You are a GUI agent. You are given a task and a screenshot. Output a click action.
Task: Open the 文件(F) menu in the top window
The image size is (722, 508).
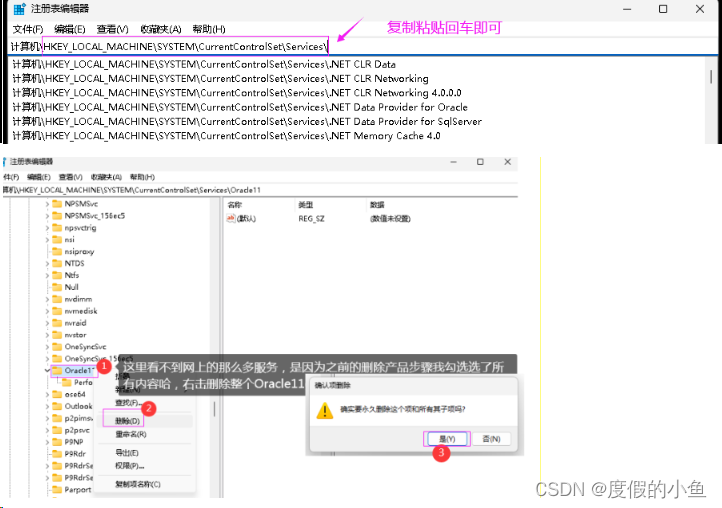point(28,29)
